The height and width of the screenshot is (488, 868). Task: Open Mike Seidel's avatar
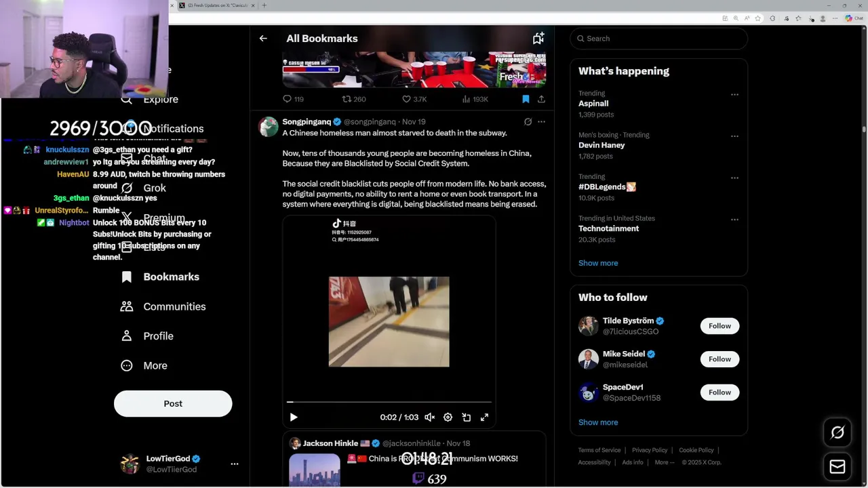(x=588, y=359)
